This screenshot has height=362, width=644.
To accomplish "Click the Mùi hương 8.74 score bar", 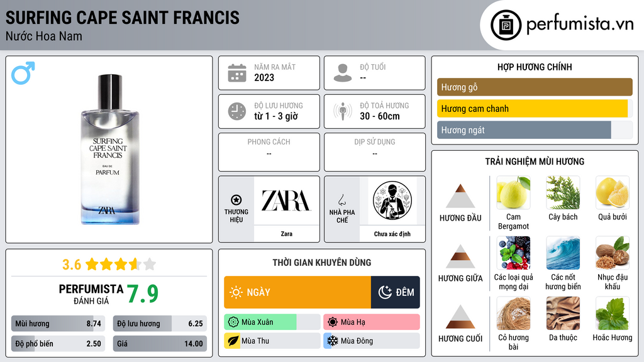I will (58, 324).
